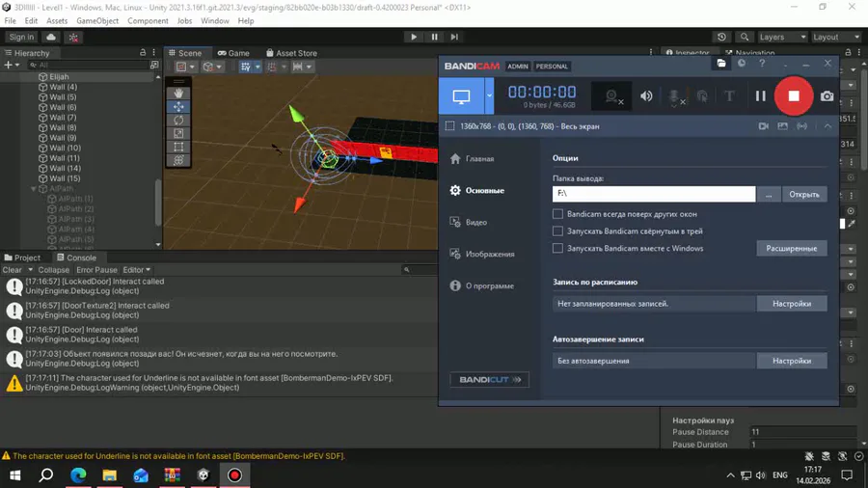Click the Pause Distance value field
The height and width of the screenshot is (488, 868).
click(802, 432)
